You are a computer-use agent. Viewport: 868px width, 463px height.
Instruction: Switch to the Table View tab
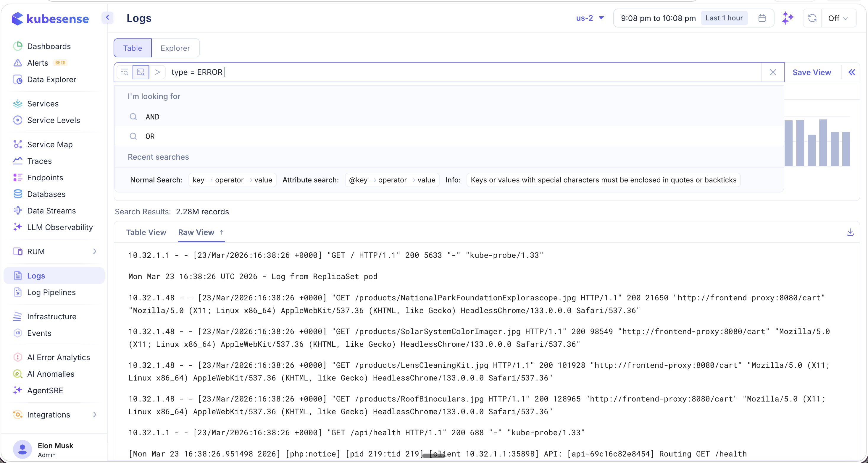click(146, 232)
